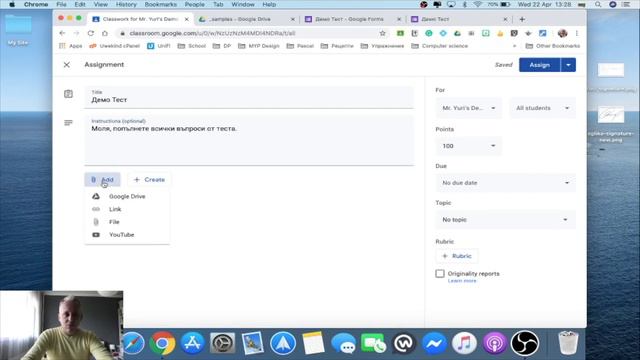Open Messages from the Dock

(x=343, y=343)
